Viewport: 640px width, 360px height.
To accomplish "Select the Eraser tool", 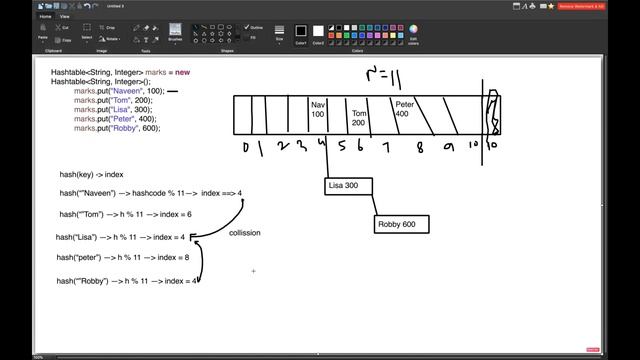I will [x=146, y=28].
